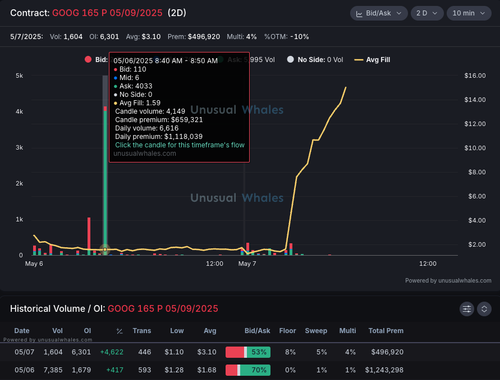This screenshot has height=380, width=500.
Task: Click the filter sliders icon in Historical Volume
Action: [467, 309]
